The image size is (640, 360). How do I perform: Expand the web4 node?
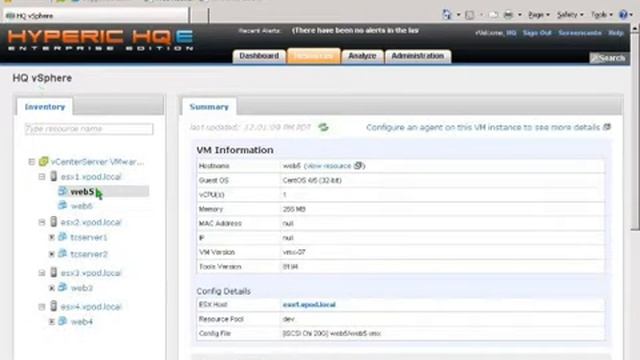coord(52,322)
